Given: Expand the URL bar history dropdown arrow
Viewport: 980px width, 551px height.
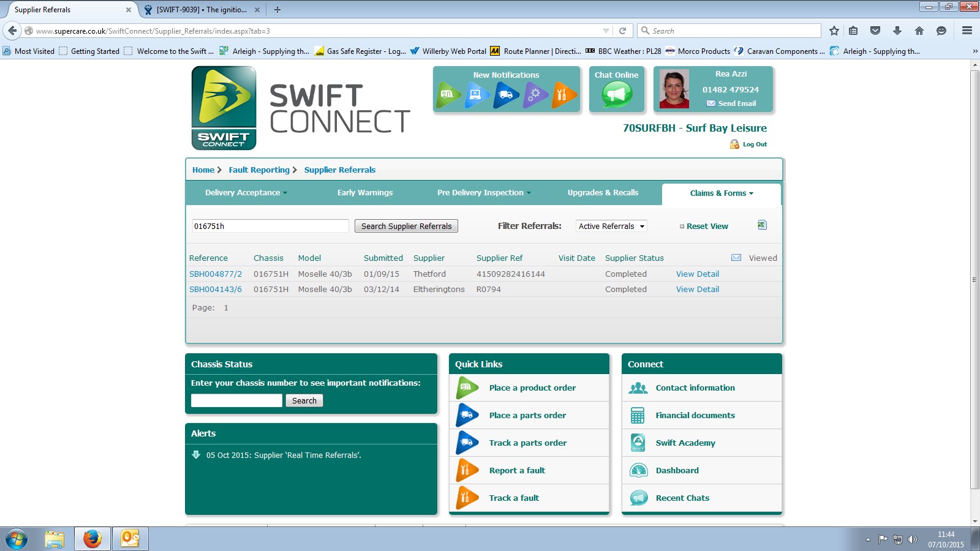Looking at the screenshot, I should tap(606, 31).
